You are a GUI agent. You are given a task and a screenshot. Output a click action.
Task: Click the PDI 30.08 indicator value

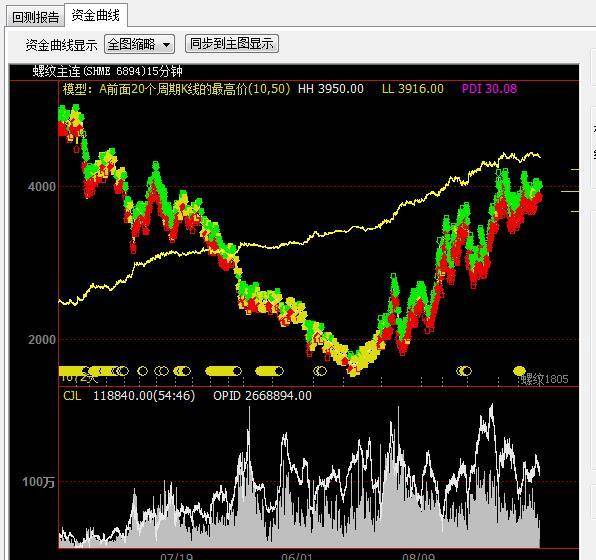coord(489,89)
